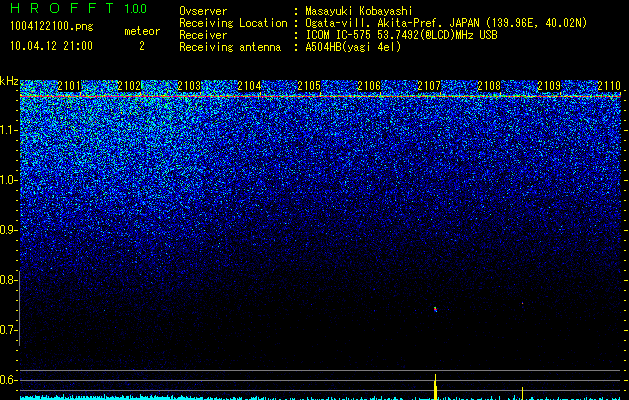Click the 2106 time marker

pos(369,85)
